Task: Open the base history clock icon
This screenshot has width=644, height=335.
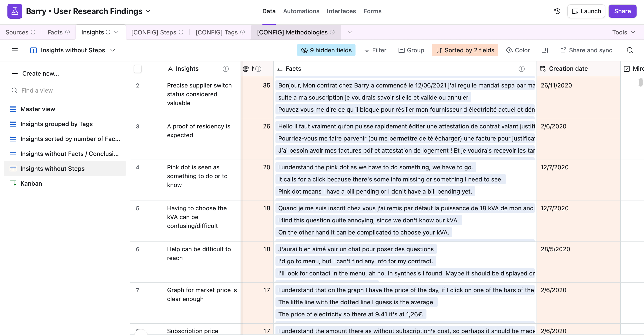Action: click(557, 11)
